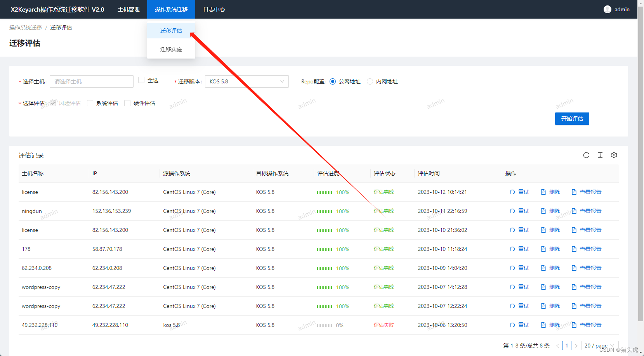Retry the license row from 2023-10-10 21:36:02
This screenshot has width=644, height=356.
click(519, 230)
